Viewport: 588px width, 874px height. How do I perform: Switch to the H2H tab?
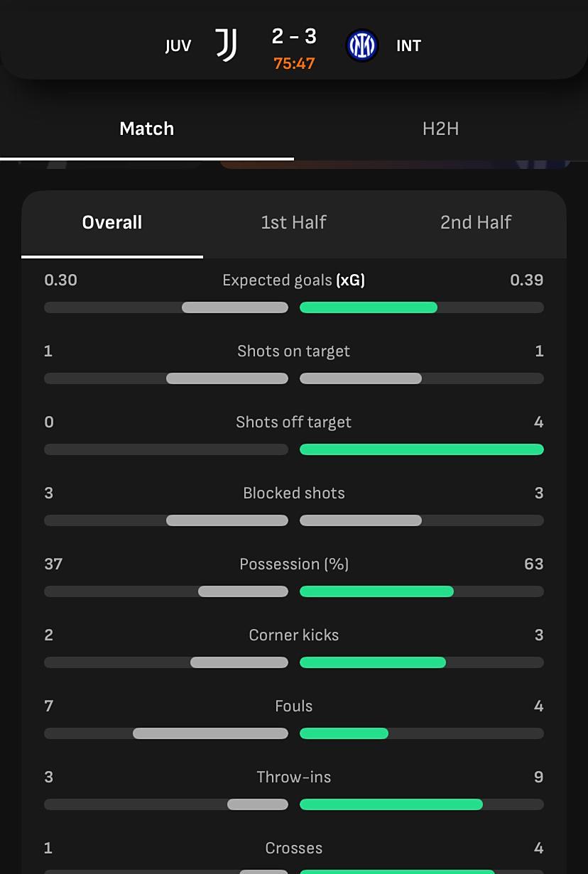click(440, 129)
